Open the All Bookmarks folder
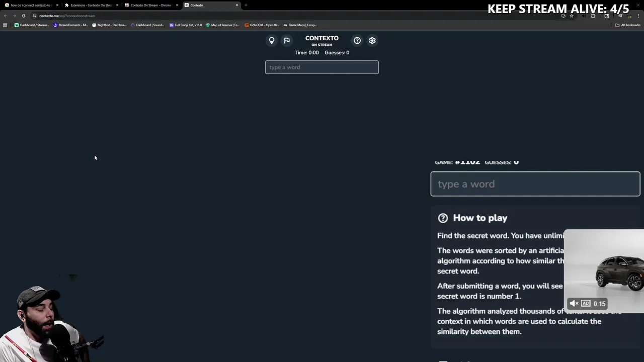 627,25
